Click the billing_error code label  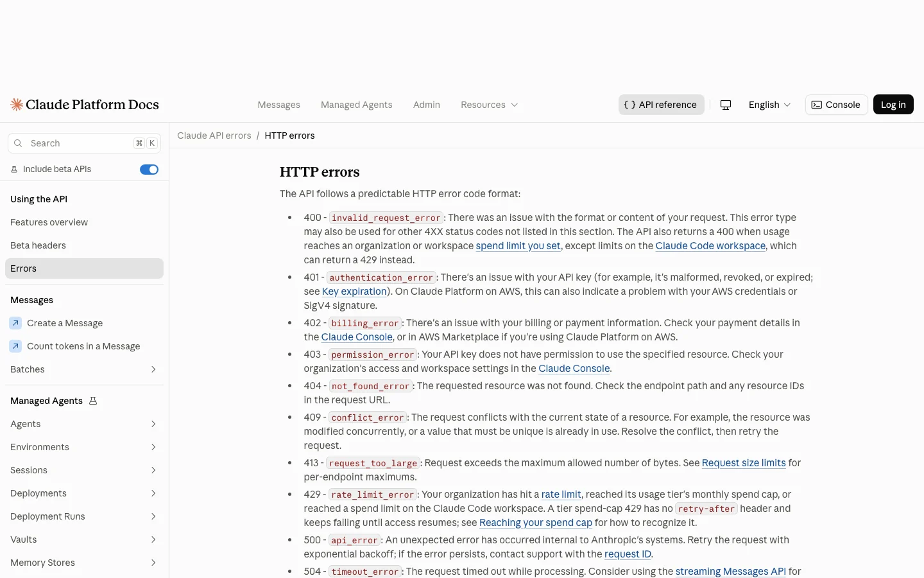365,323
